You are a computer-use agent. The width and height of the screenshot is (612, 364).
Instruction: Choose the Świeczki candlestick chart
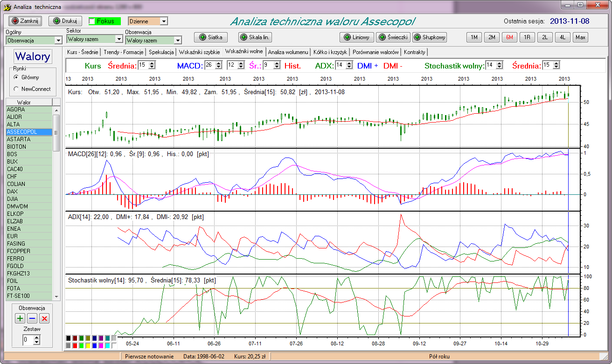393,37
